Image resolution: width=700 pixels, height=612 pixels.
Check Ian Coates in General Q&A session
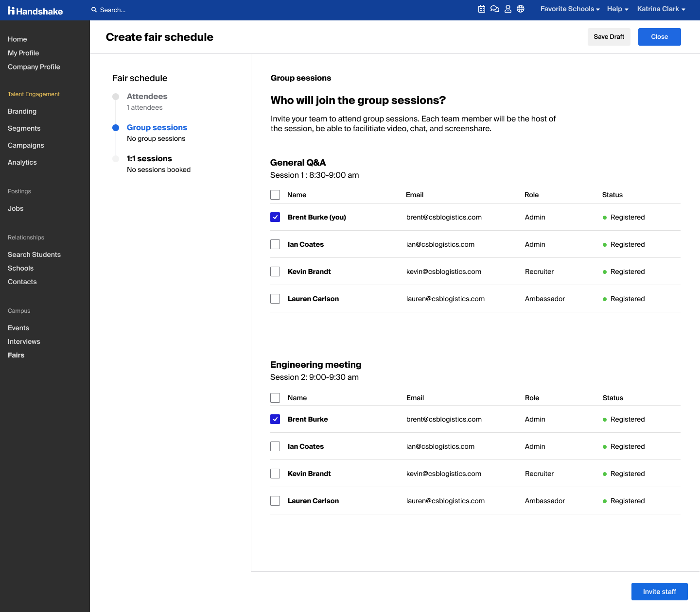[x=275, y=244]
